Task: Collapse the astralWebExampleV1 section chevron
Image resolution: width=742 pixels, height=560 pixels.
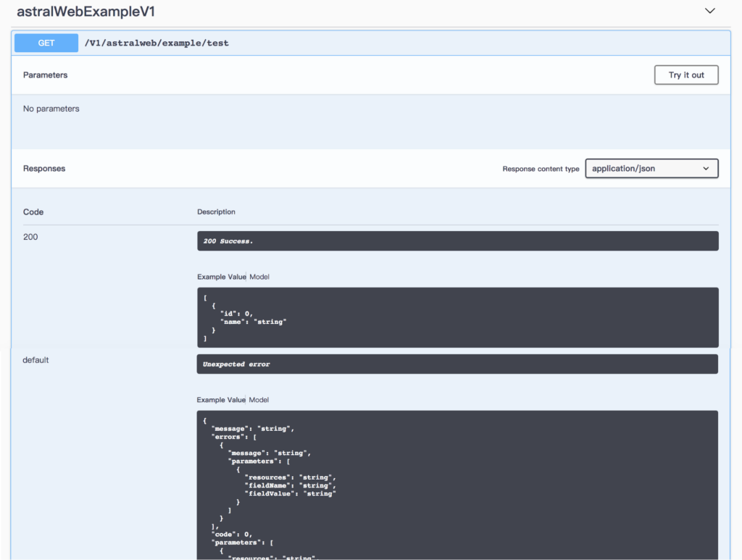Action: click(x=710, y=11)
